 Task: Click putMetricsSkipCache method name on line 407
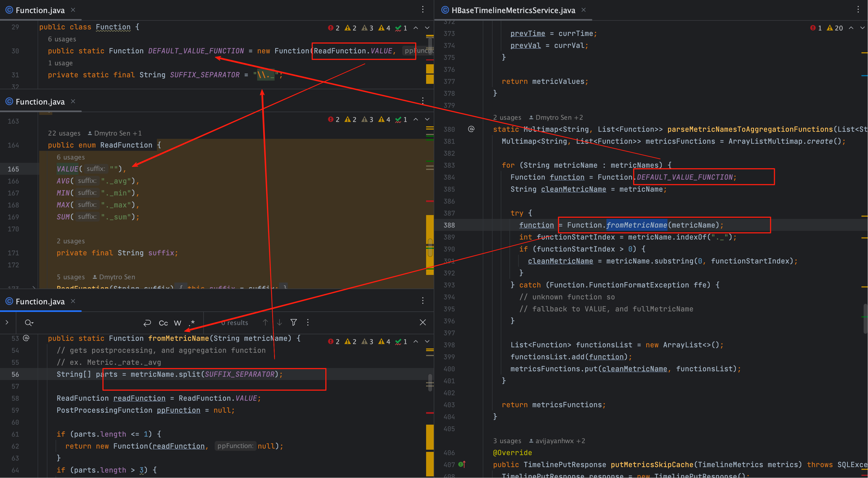pyautogui.click(x=652, y=465)
